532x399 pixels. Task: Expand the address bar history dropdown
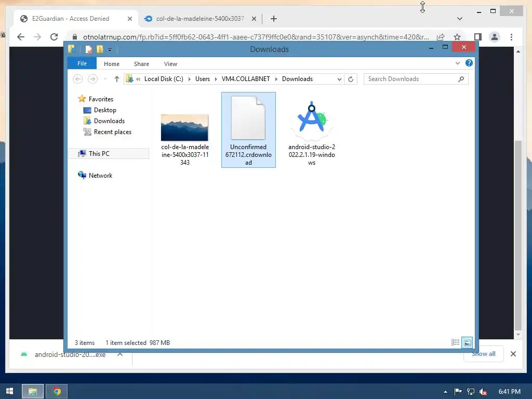click(x=339, y=79)
